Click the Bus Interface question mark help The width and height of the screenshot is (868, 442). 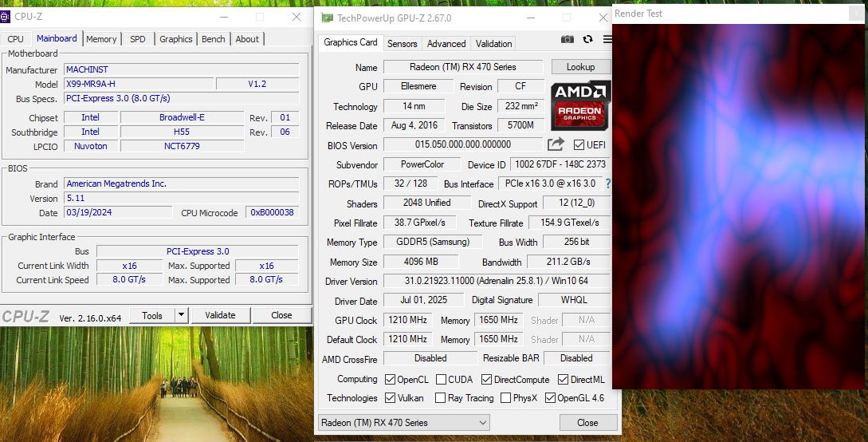point(608,184)
